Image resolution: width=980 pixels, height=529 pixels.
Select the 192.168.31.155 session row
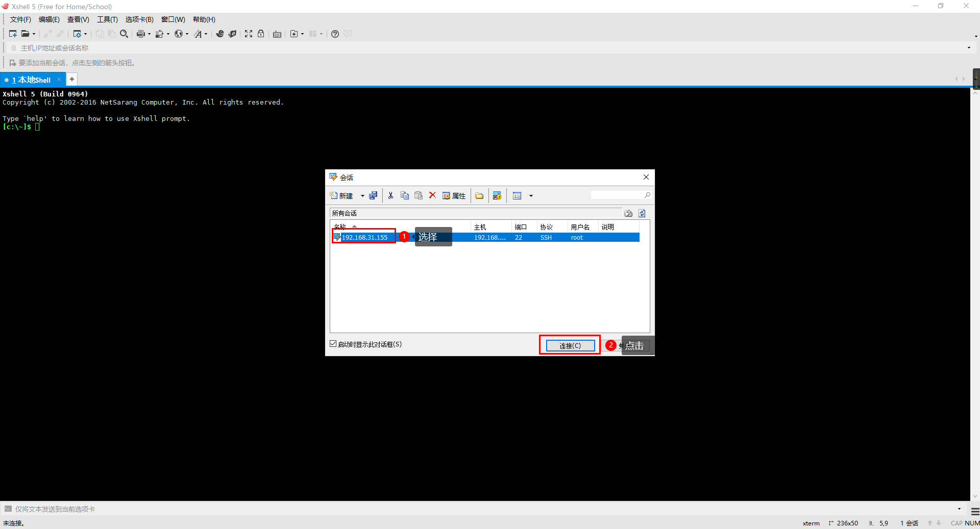click(485, 237)
